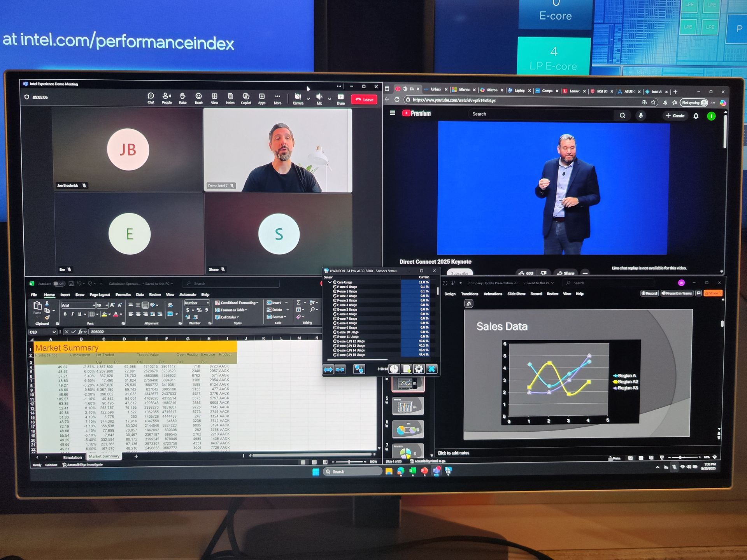Open Copilot in the Teams meeting
747x560 pixels.
coord(246,98)
